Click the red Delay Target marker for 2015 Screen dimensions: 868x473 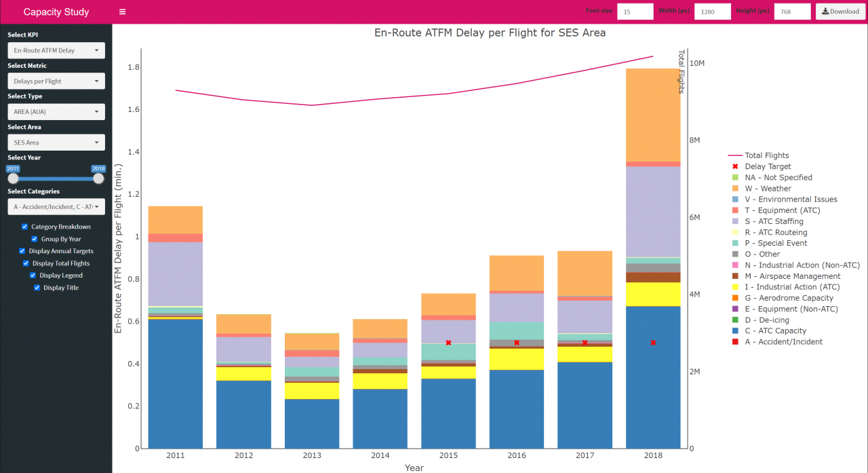click(x=448, y=343)
